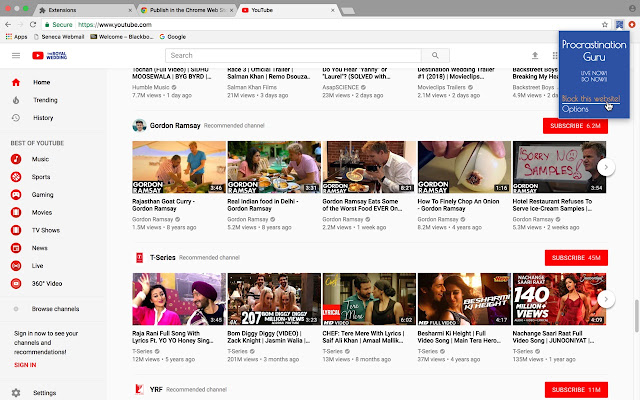This screenshot has height=400, width=640.
Task: Click the Trending flame icon
Action: point(16,100)
